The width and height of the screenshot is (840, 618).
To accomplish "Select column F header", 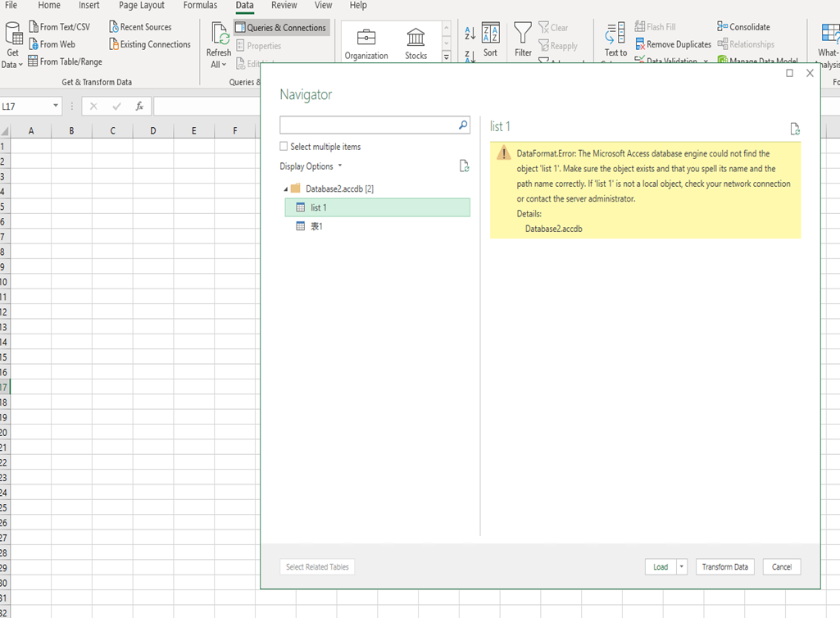I will point(234,131).
